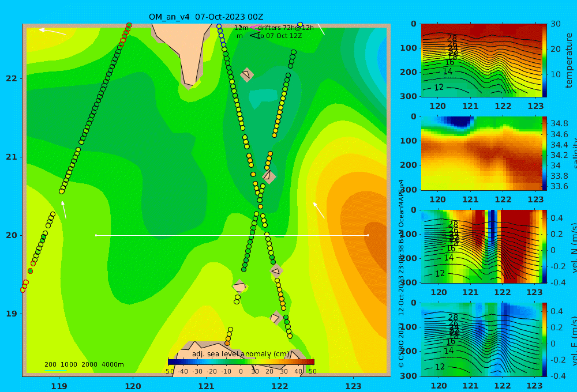Click latitude label 20 on main map axis
Viewport: 577px width, 392px height.
click(x=12, y=235)
